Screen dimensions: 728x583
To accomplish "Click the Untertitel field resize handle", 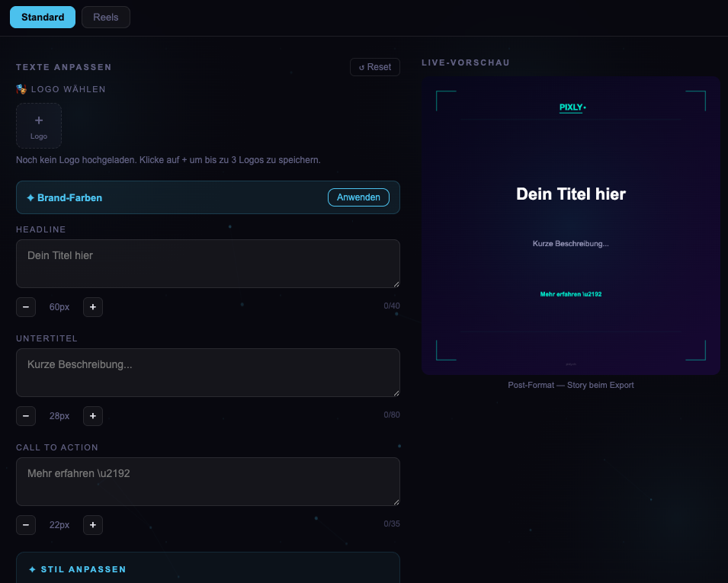I will pyautogui.click(x=396, y=393).
